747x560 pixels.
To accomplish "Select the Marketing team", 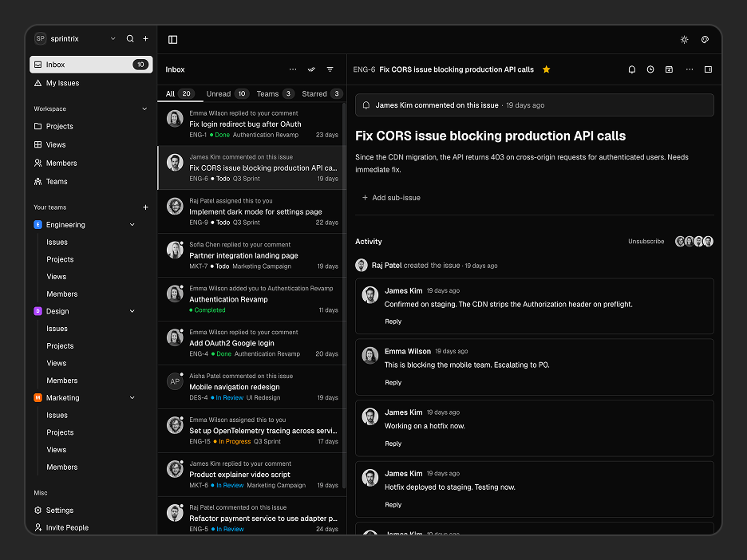I will coord(62,397).
